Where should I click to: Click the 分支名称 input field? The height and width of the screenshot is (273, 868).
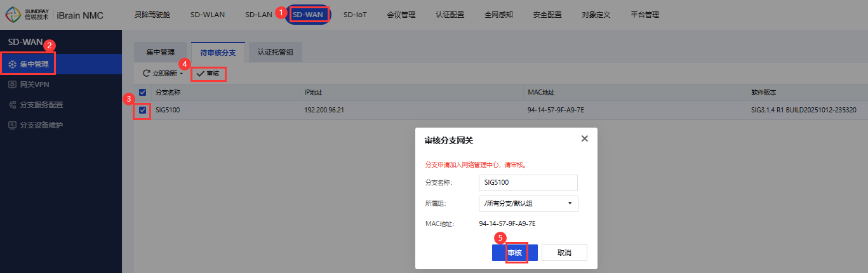528,183
